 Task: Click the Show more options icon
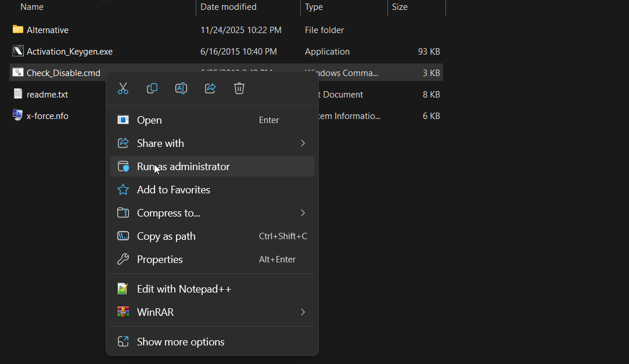[x=123, y=341]
